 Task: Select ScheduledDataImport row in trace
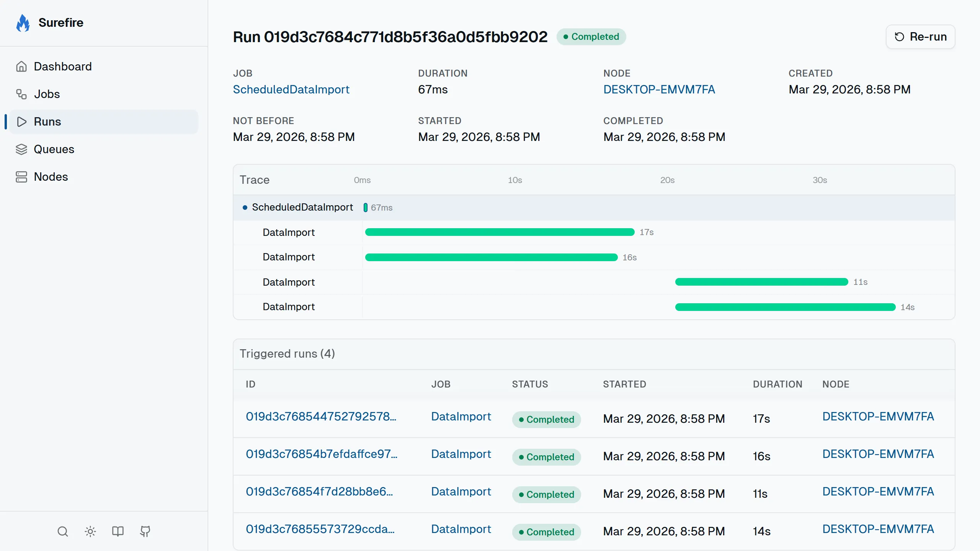click(x=302, y=208)
